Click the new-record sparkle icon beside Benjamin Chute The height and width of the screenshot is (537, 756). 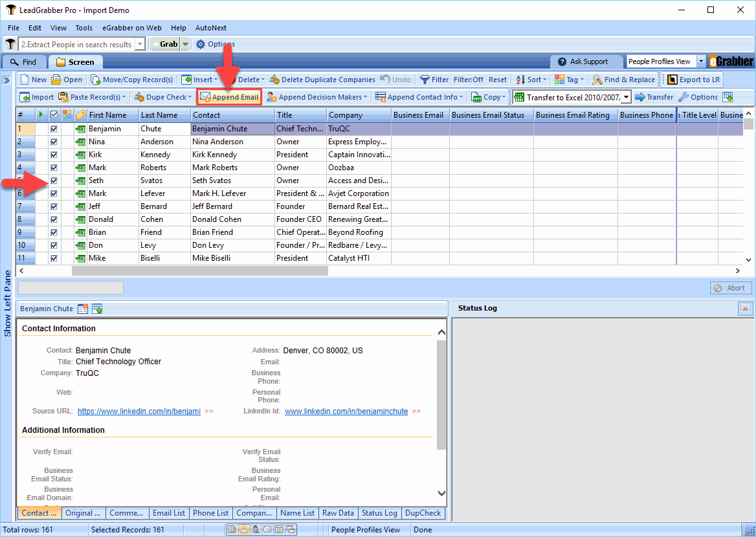tap(83, 309)
